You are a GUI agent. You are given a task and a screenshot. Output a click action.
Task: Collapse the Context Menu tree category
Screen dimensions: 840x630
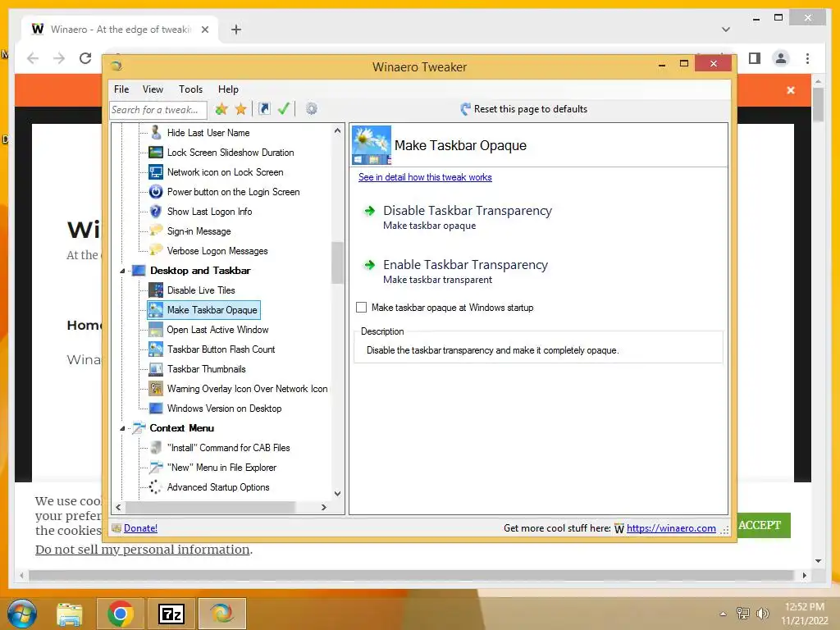(x=122, y=428)
